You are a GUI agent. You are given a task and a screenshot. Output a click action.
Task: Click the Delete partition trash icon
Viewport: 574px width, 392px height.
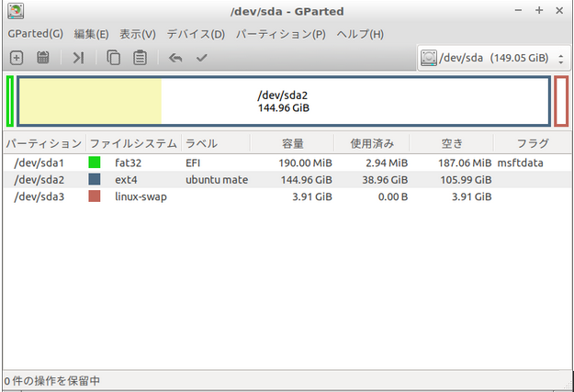point(43,58)
